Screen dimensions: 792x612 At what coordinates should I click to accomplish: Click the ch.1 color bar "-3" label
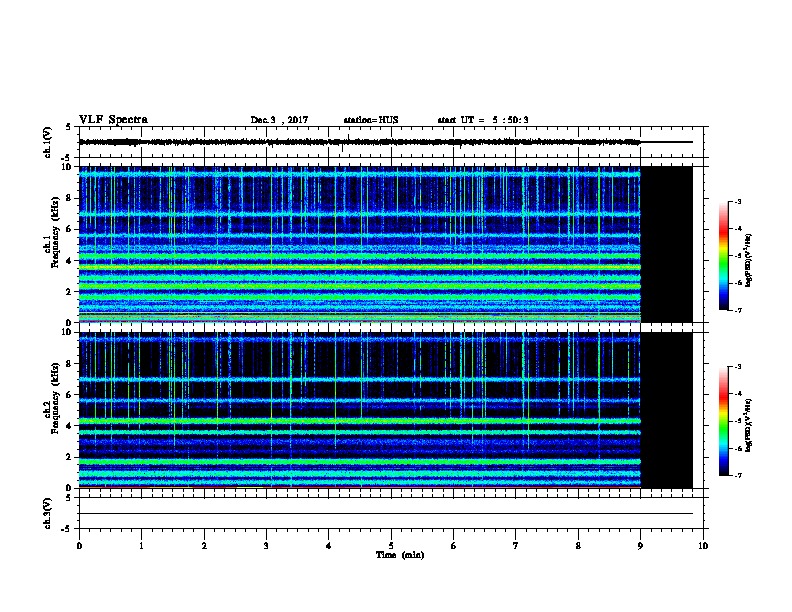pos(738,202)
